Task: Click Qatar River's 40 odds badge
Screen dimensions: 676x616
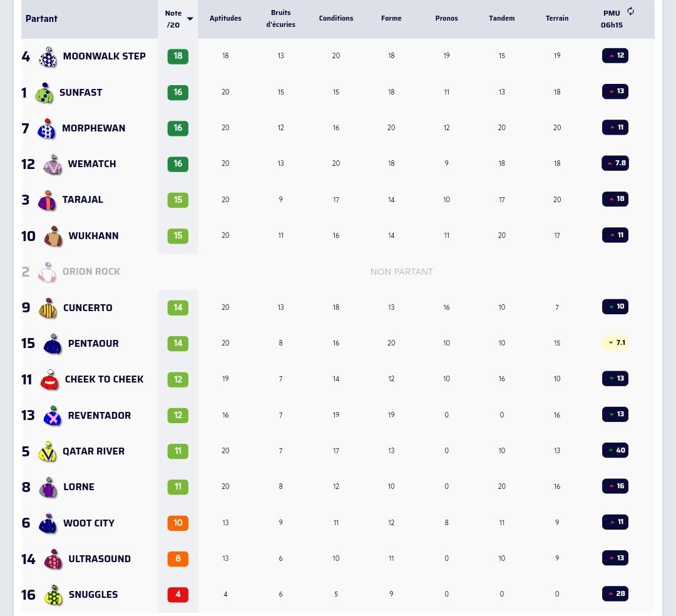Action: pyautogui.click(x=615, y=451)
